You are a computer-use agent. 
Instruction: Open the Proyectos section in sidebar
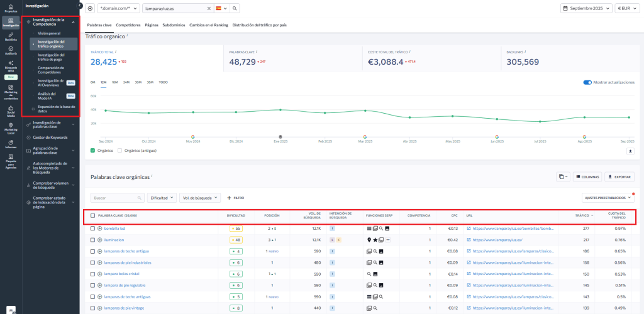tap(11, 8)
